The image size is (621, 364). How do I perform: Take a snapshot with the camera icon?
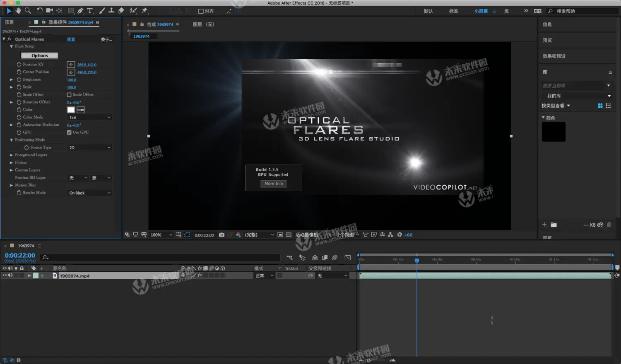pyautogui.click(x=221, y=235)
